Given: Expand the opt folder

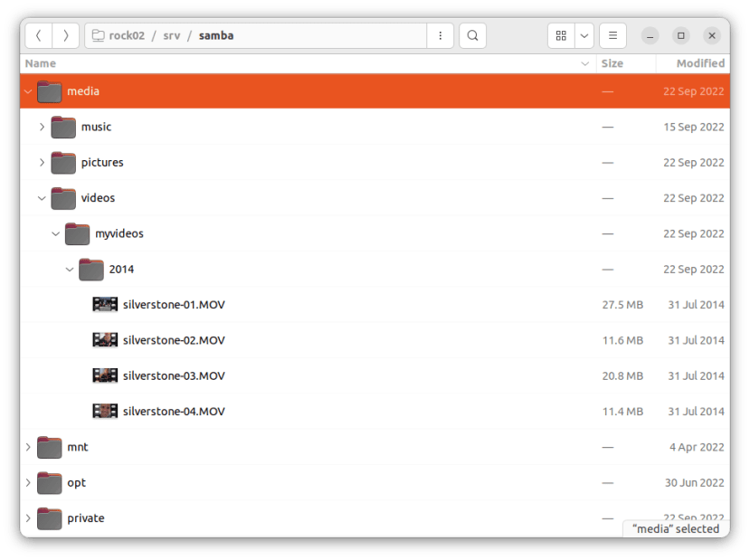Looking at the screenshot, I should [x=28, y=483].
